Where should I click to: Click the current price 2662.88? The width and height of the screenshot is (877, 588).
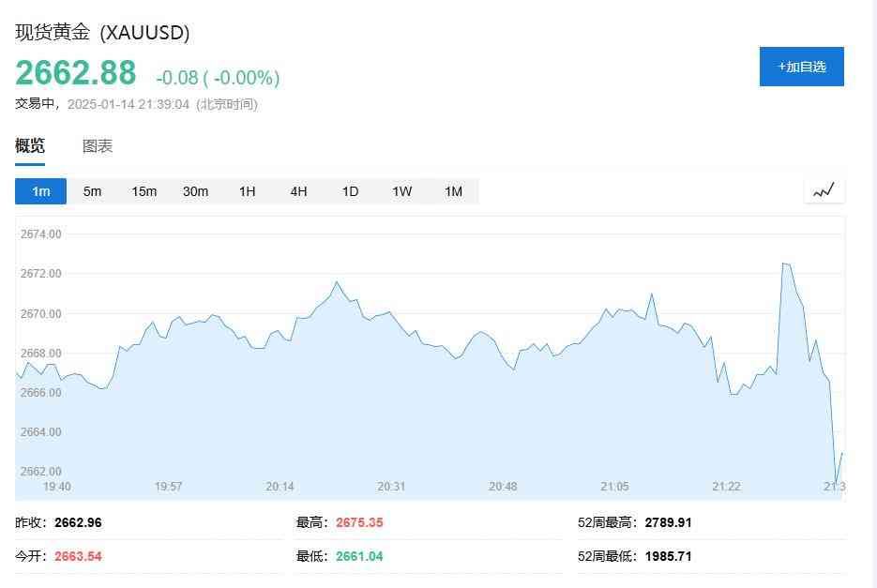pyautogui.click(x=75, y=73)
